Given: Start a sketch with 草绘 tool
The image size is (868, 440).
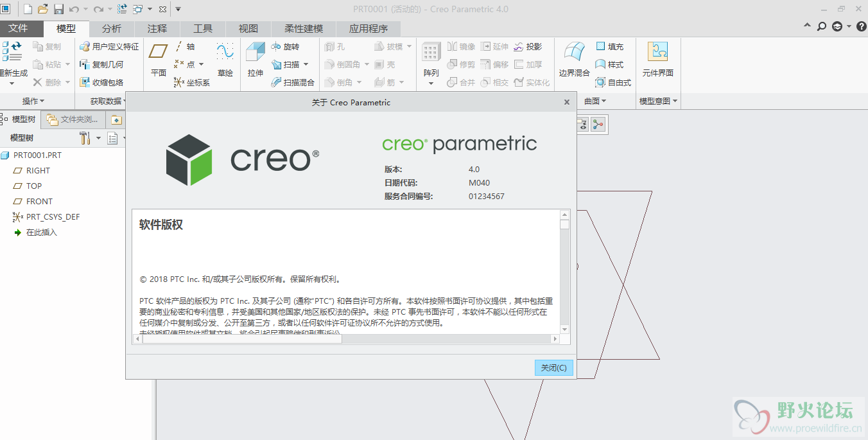Looking at the screenshot, I should click(225, 60).
